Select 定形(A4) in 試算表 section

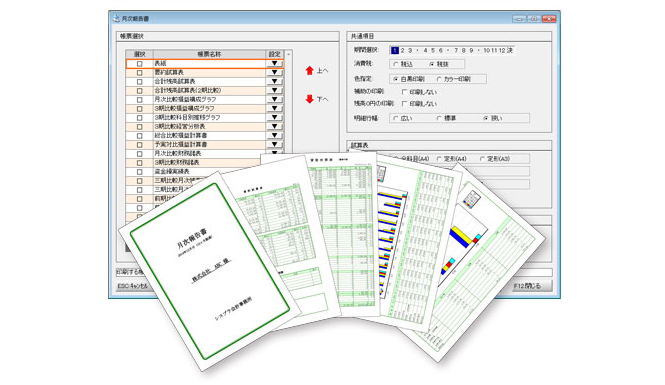coord(452,159)
